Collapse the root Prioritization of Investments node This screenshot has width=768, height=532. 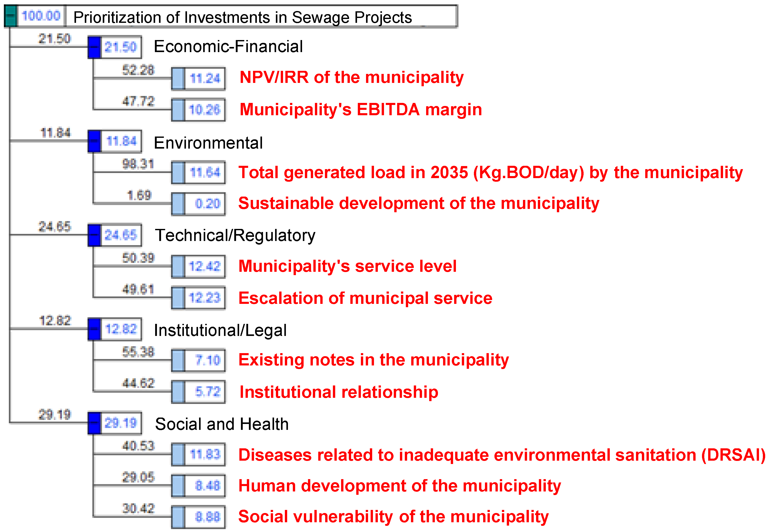(11, 16)
